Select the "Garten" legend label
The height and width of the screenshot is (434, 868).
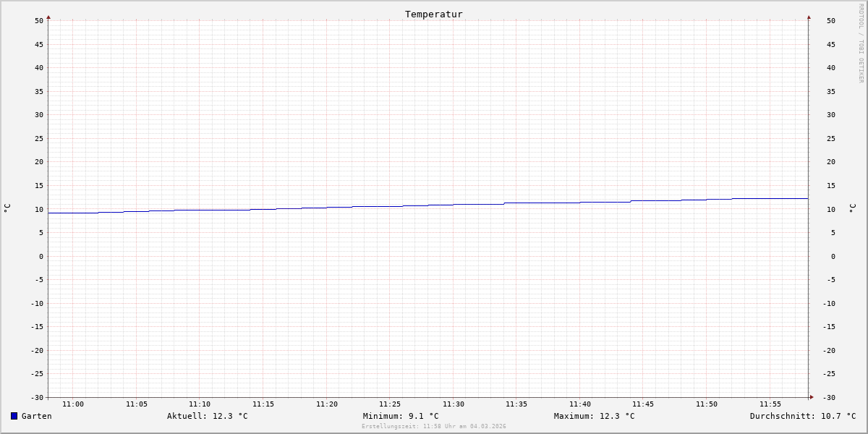tap(37, 416)
